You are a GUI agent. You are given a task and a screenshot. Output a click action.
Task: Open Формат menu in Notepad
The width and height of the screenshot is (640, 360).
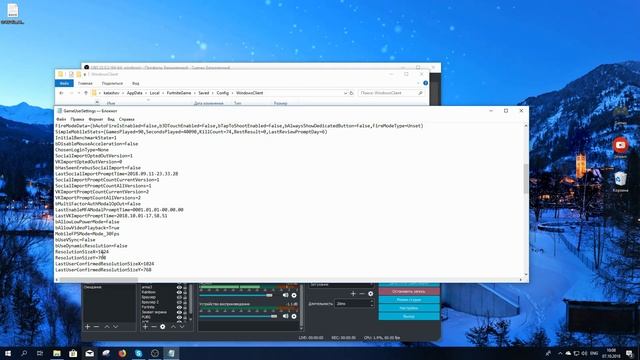96,119
